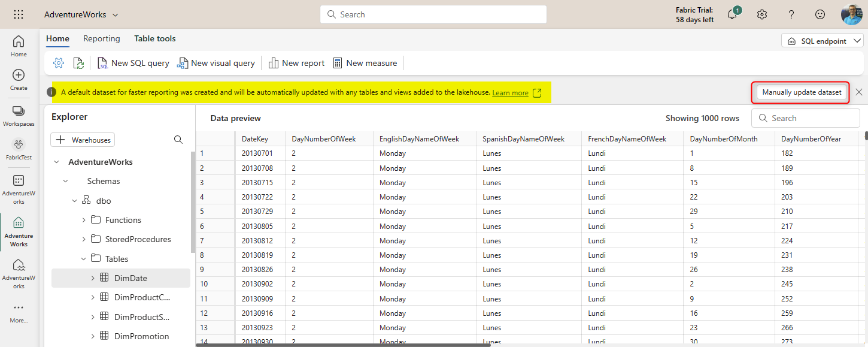Open the Table tools tab
Viewport: 868px width, 347px height.
[x=154, y=38]
